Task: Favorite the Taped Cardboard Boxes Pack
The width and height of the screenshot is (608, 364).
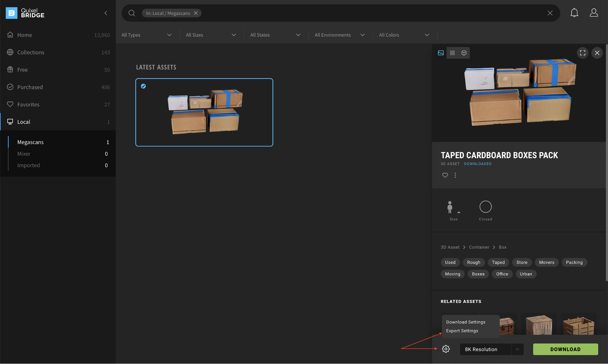Action: (445, 175)
